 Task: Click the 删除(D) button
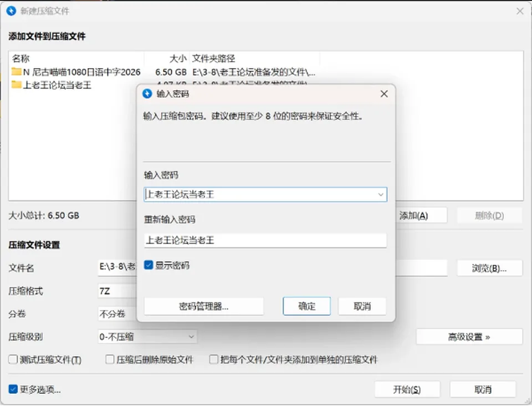pos(489,215)
